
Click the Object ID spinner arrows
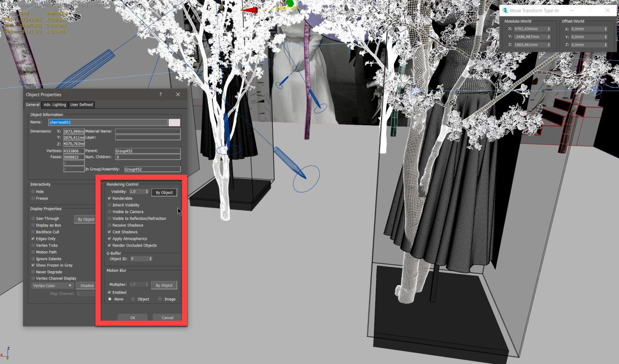point(150,259)
